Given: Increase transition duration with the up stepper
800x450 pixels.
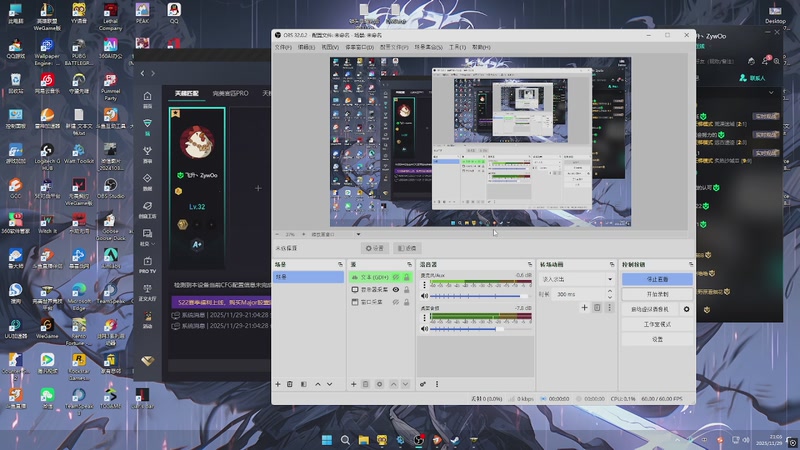Looking at the screenshot, I should 610,291.
